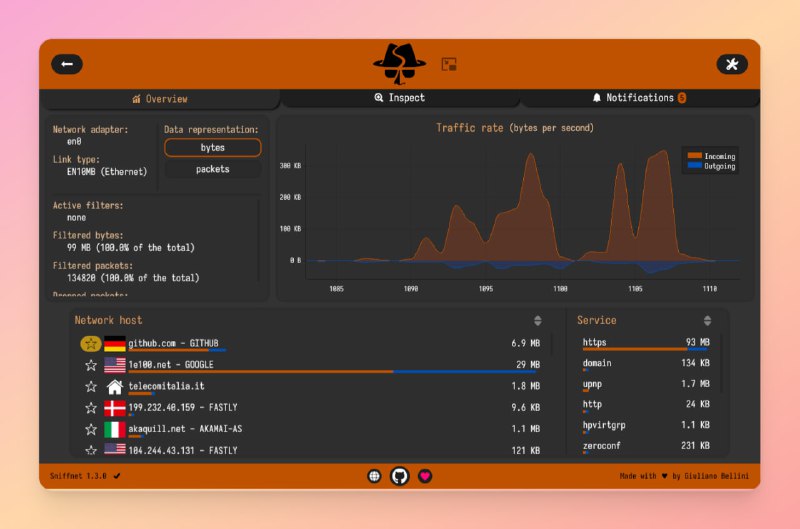This screenshot has width=800, height=529.
Task: Toggle sort order of Service list
Action: (x=708, y=321)
